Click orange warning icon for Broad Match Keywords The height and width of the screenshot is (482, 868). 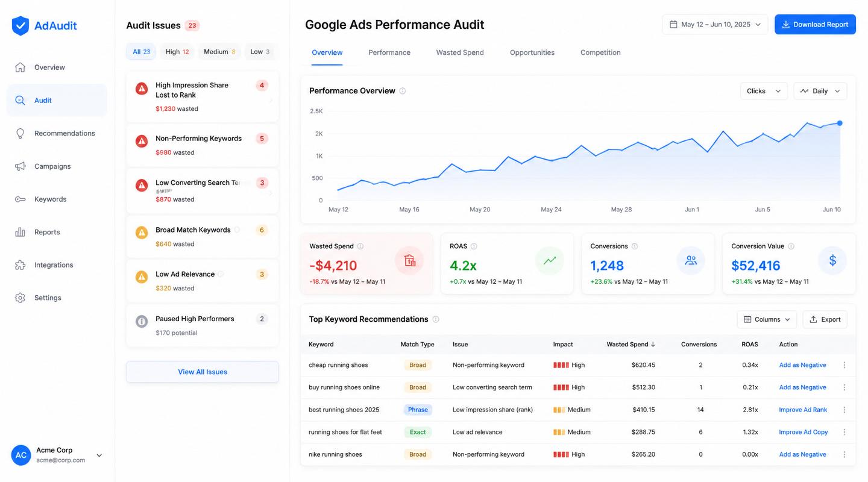pyautogui.click(x=142, y=232)
